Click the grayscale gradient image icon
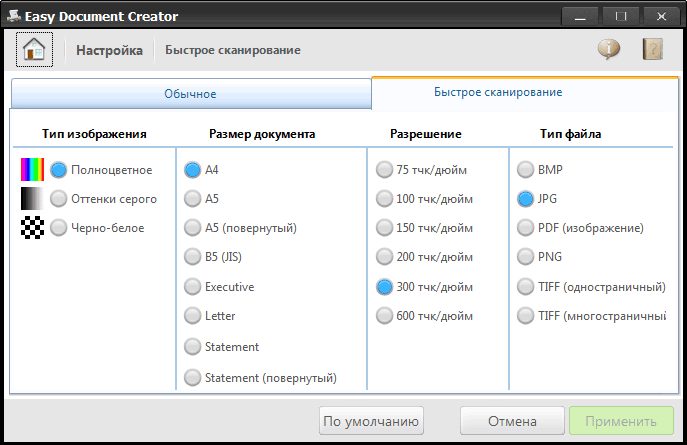This screenshot has height=445, width=687. pos(33,199)
